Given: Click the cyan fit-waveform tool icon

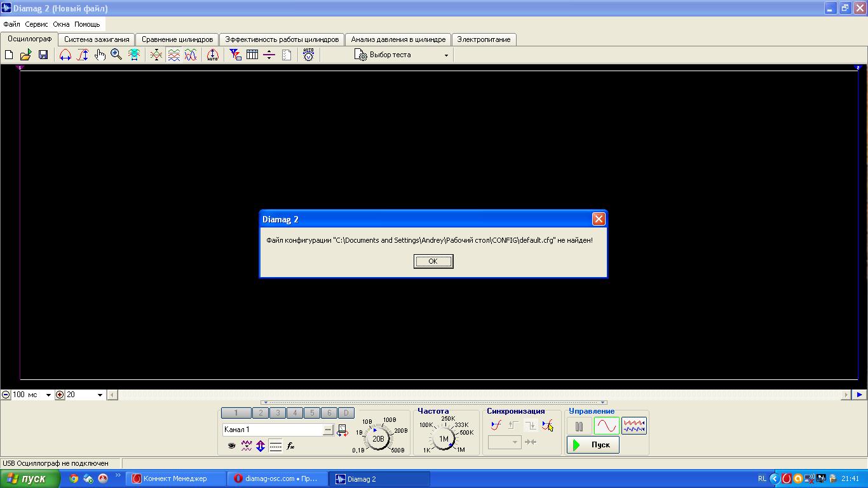Looking at the screenshot, I should pyautogui.click(x=134, y=55).
